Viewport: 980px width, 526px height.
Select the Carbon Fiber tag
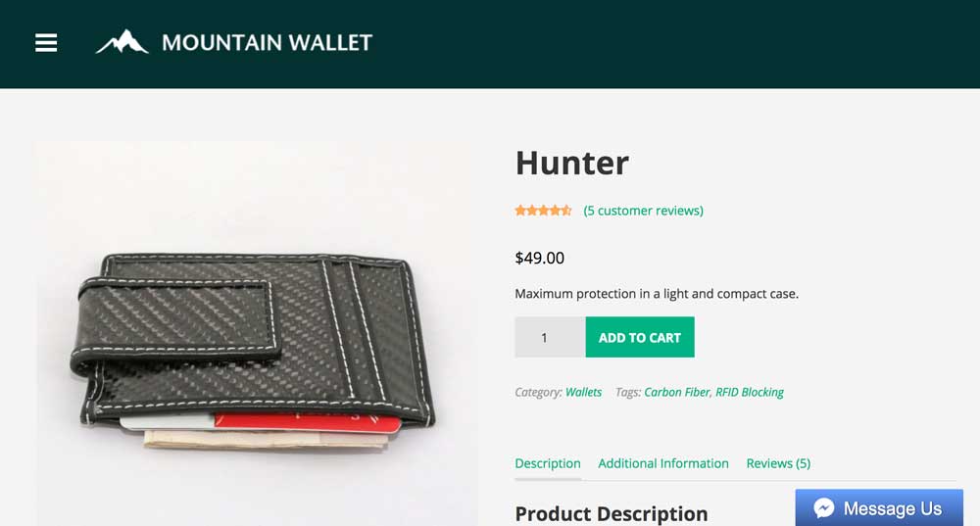[x=677, y=393]
